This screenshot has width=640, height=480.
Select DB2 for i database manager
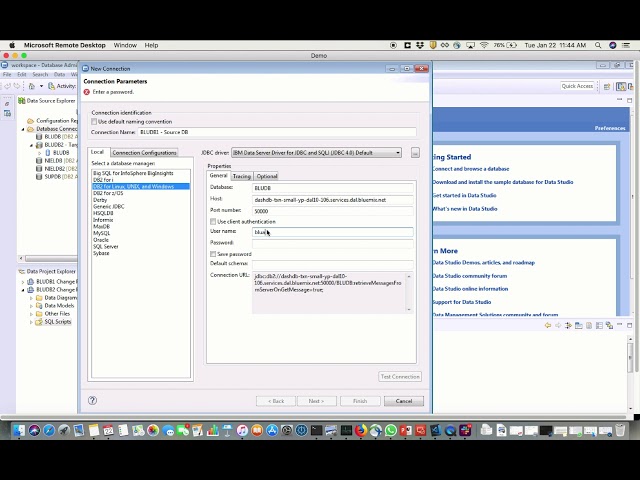pyautogui.click(x=103, y=180)
